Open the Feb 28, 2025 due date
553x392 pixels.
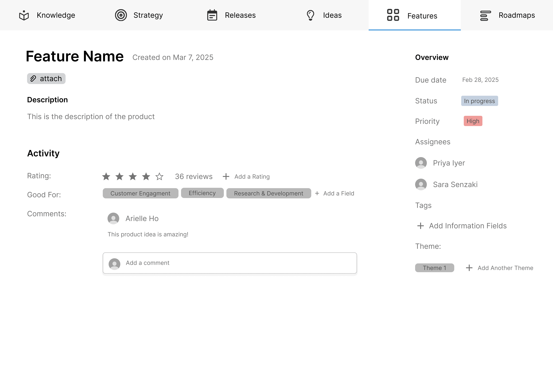tap(480, 80)
